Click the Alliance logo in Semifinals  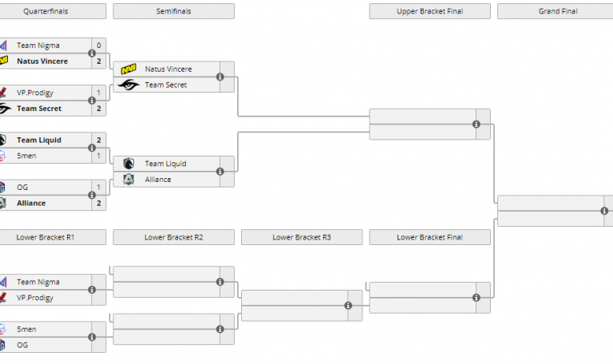(129, 180)
